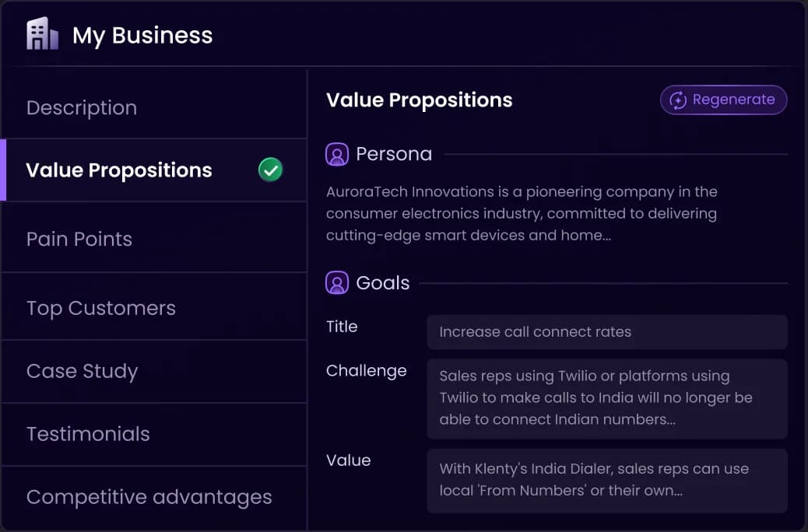
Task: Select the Value Propositions sidebar tab
Action: point(153,170)
